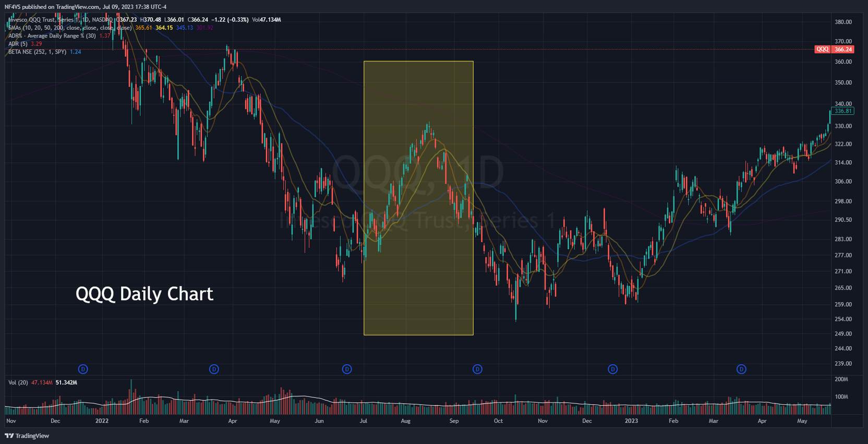Click the 298.00 price axis tick
Screen dimensions: 868x444
coord(843,201)
